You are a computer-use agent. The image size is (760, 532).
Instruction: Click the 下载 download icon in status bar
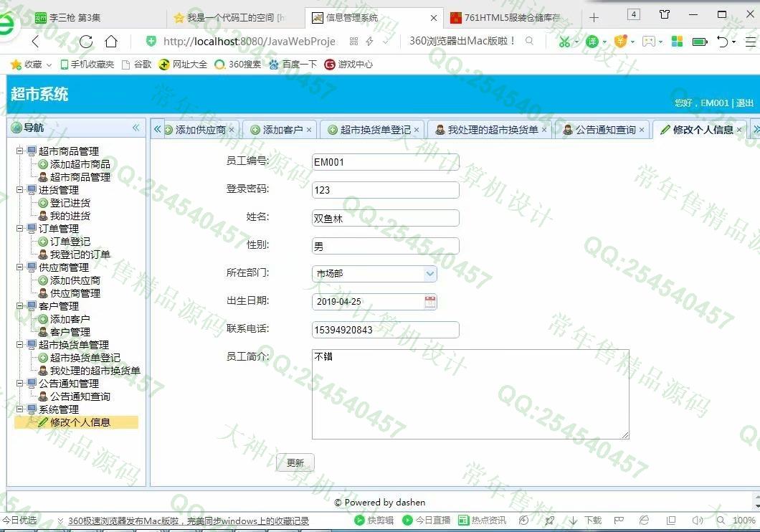coord(574,521)
